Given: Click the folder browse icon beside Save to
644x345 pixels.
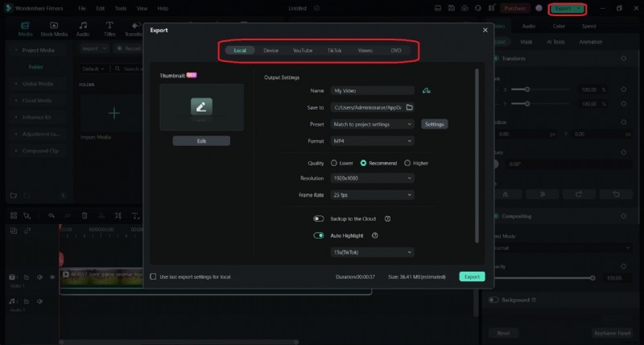Looking at the screenshot, I should [409, 107].
